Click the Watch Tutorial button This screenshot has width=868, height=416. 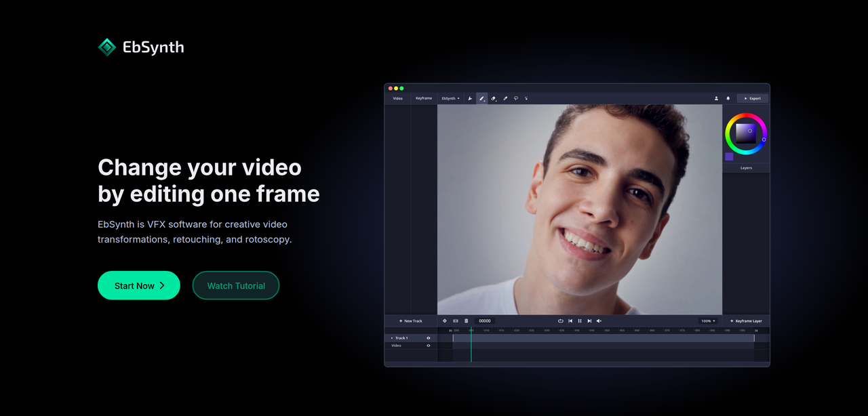(x=236, y=285)
